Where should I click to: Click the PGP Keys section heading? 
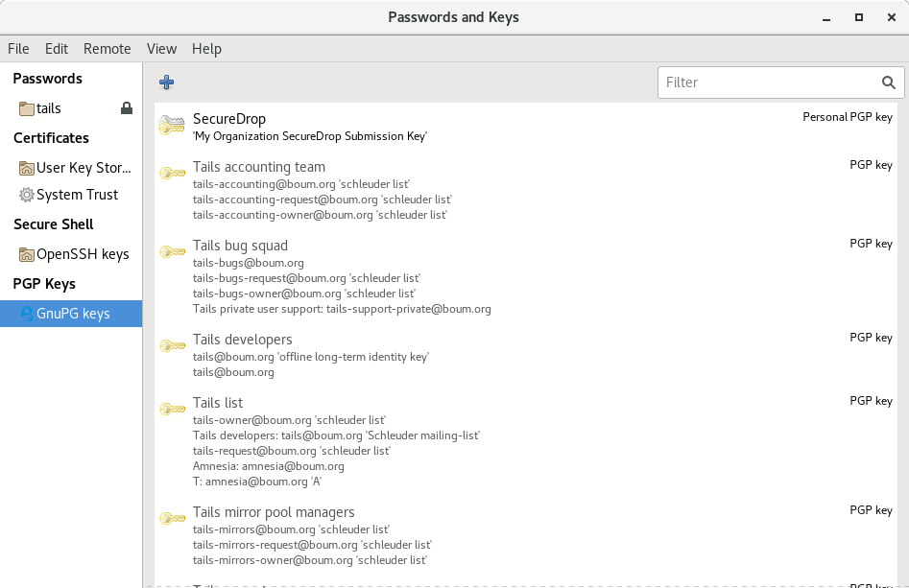(x=44, y=284)
